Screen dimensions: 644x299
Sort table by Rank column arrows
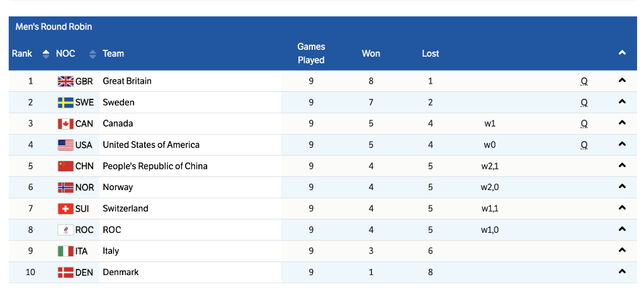[x=46, y=54]
